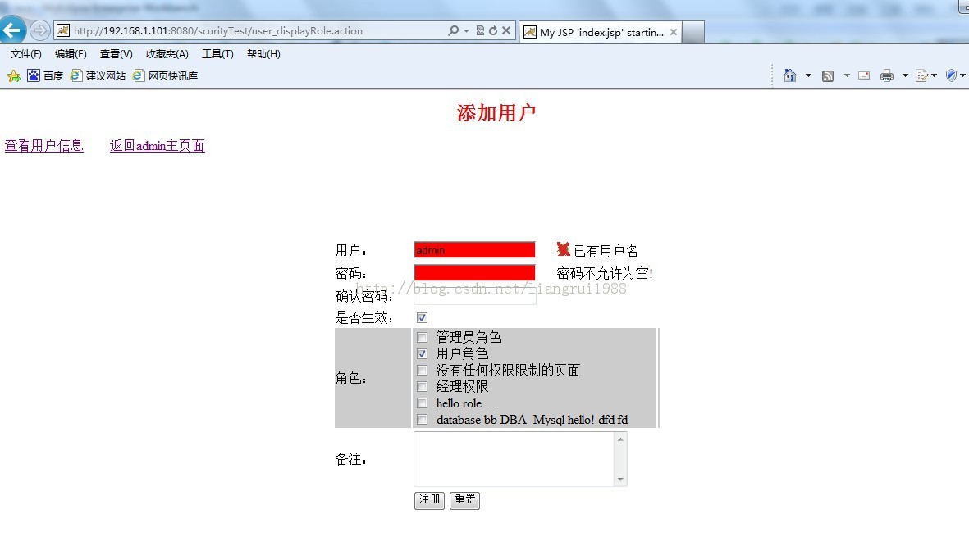Click the Read mail envelope icon
The width and height of the screenshot is (969, 560).
[x=863, y=75]
